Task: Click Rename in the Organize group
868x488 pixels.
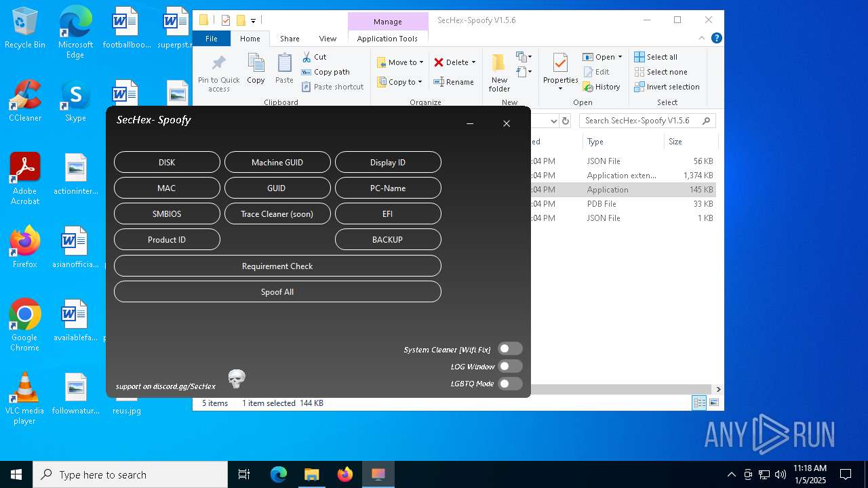Action: 454,82
